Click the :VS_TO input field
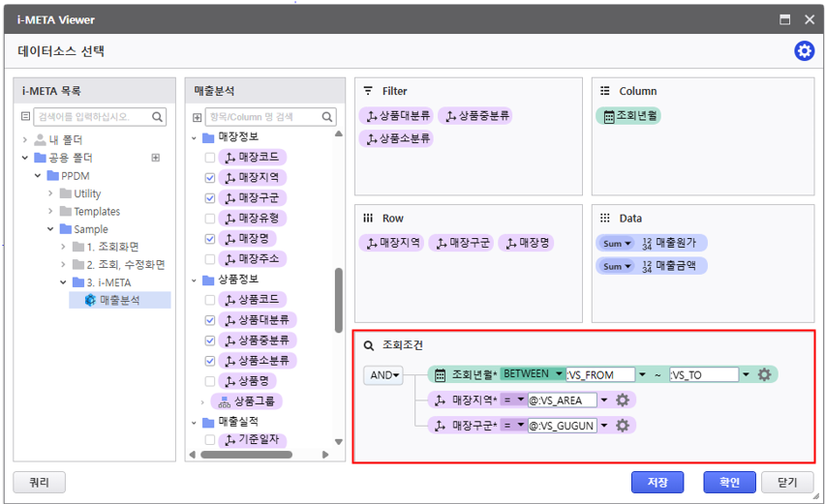The width and height of the screenshot is (825, 504). (702, 375)
